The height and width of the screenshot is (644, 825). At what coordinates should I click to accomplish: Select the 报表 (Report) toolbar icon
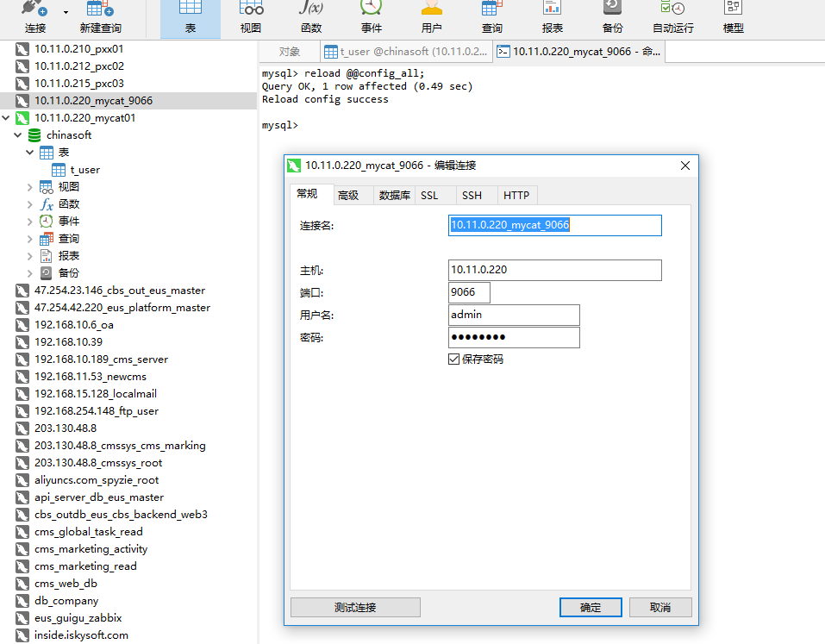(x=552, y=8)
